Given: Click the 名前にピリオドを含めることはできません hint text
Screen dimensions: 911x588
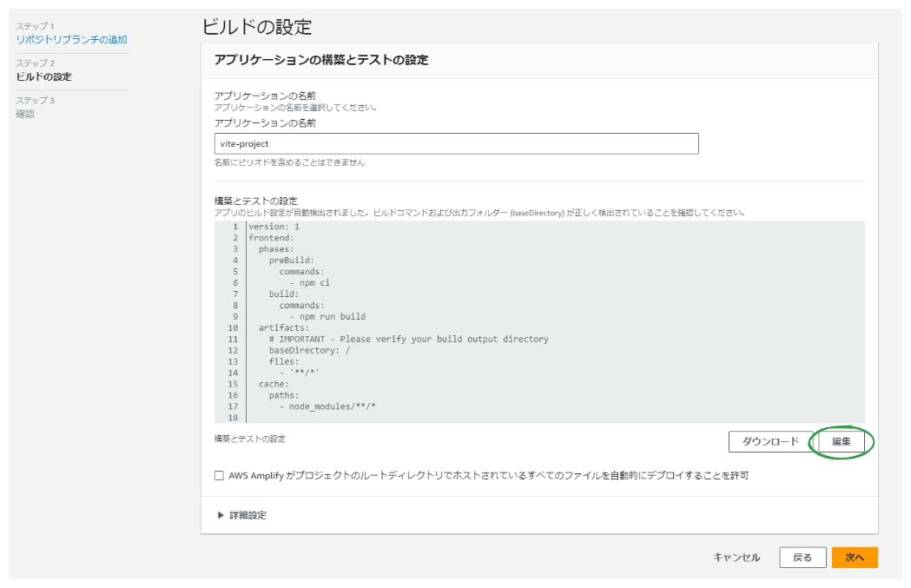Looking at the screenshot, I should tap(289, 162).
